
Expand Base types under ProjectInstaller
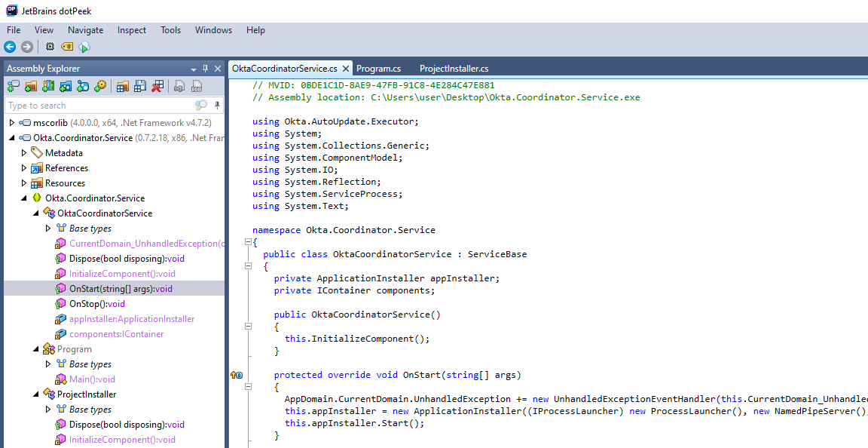(x=48, y=410)
